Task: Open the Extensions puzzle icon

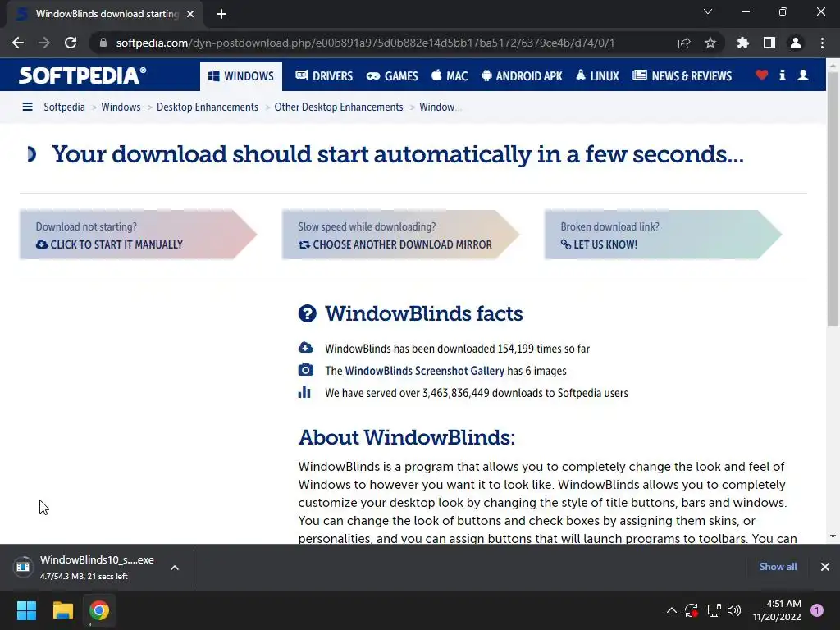Action: click(x=743, y=43)
